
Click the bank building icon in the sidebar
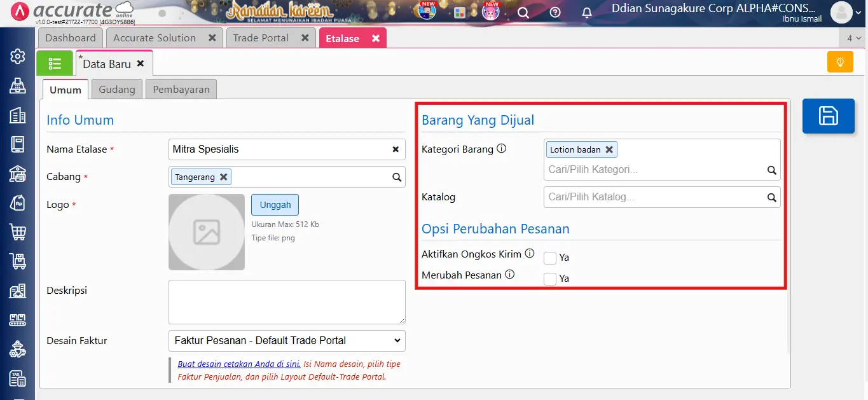17,116
